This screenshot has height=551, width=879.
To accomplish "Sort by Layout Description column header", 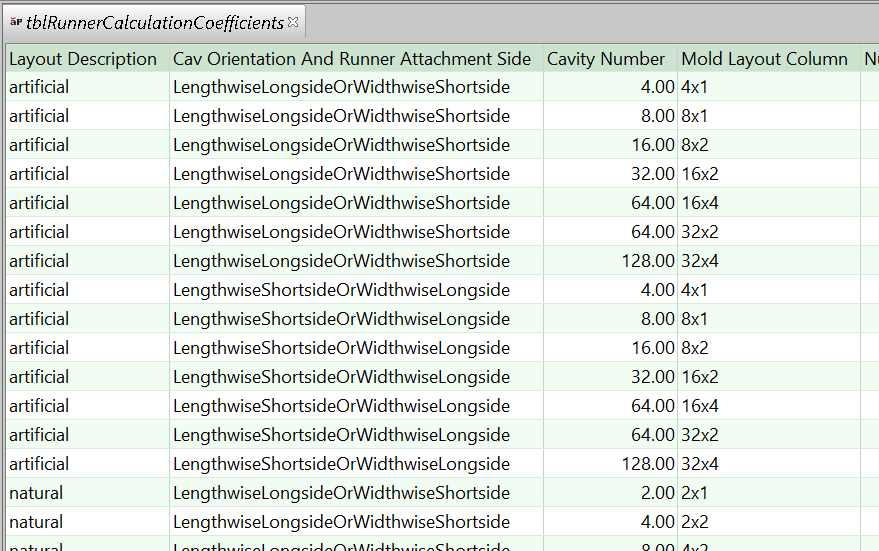I will point(83,59).
